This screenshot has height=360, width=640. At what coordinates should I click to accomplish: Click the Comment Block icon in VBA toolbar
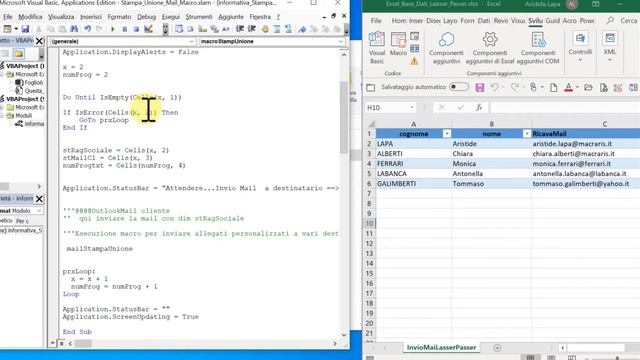277,29
